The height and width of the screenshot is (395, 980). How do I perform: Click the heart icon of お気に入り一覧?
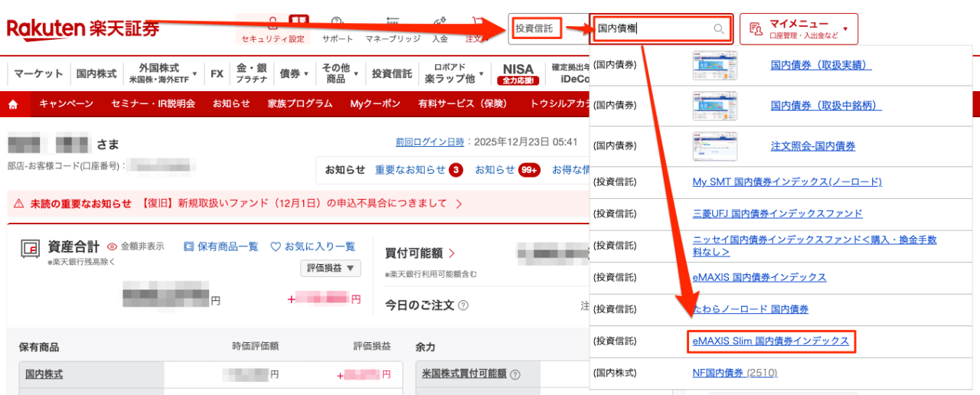pyautogui.click(x=276, y=246)
